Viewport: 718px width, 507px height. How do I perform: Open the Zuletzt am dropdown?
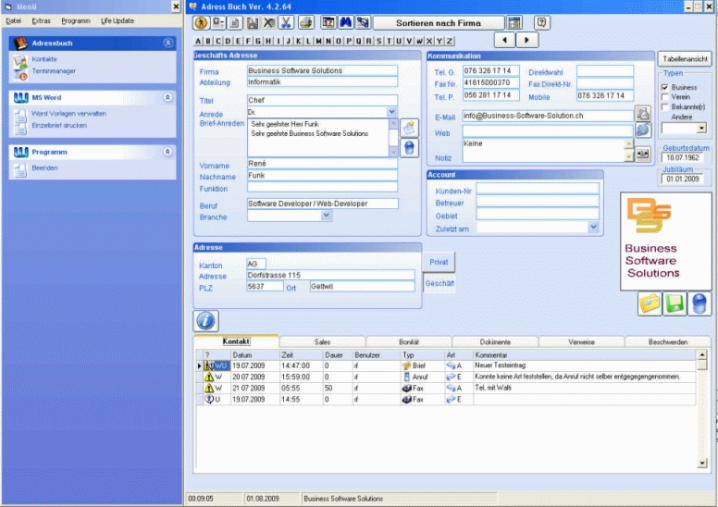[594, 227]
